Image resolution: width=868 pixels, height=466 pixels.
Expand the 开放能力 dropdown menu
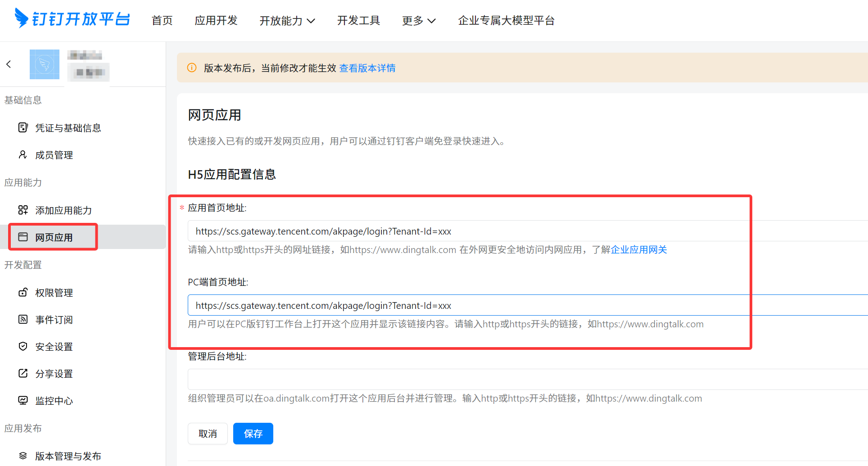pos(287,21)
